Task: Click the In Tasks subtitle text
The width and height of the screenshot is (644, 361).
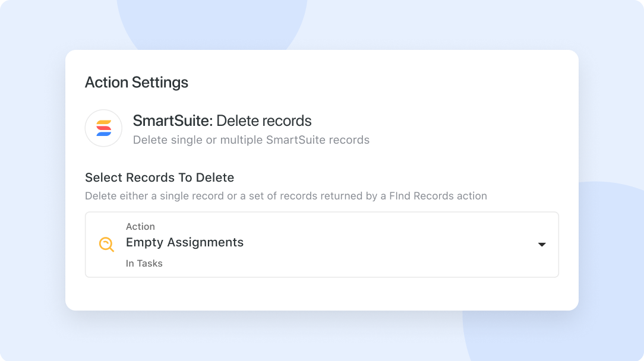Action: 144,263
